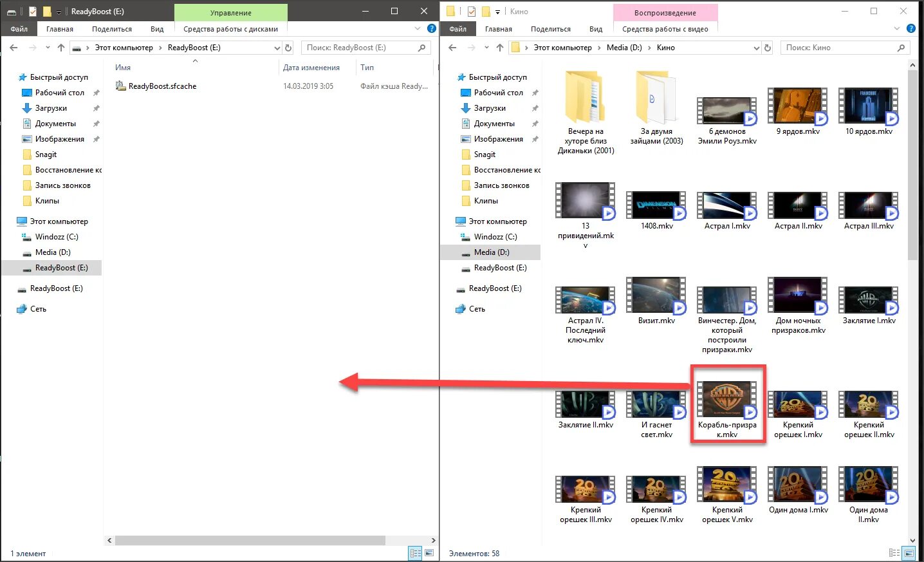This screenshot has height=562, width=924.
Task: Switch ReadyBoost window to large thumbnails view
Action: coord(430,553)
